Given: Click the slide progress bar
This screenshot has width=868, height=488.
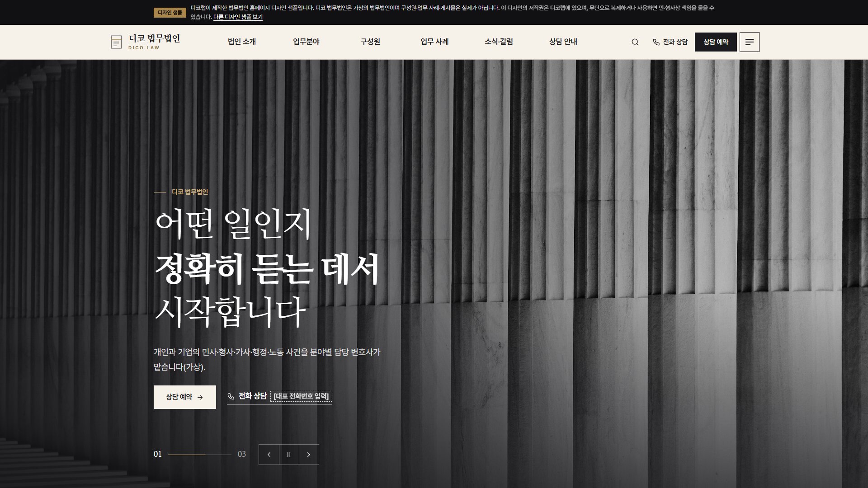Looking at the screenshot, I should (x=199, y=455).
